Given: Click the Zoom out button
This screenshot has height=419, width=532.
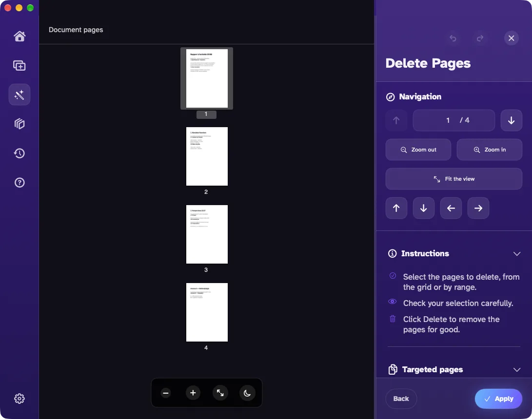Looking at the screenshot, I should point(418,150).
